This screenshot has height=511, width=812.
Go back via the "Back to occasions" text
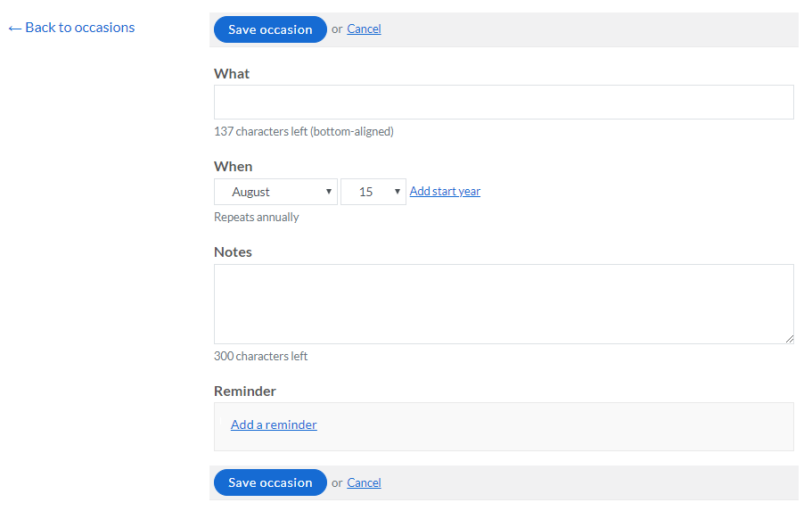(x=79, y=28)
